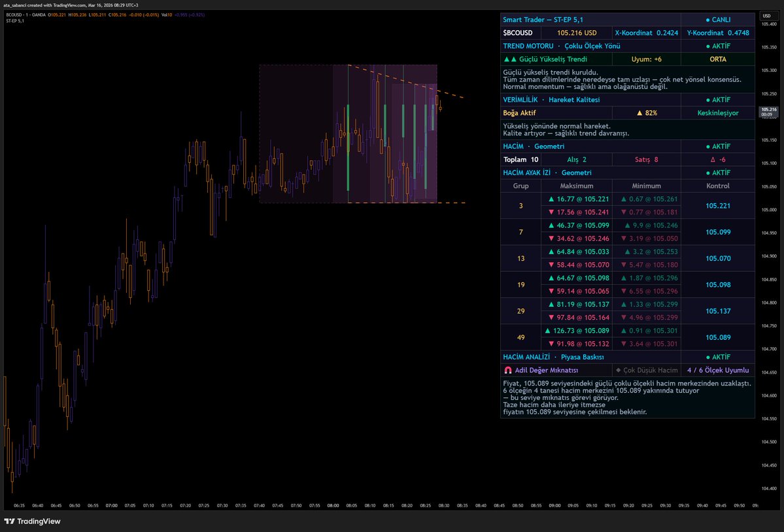
Task: Click the Kontrol value 105.137 for group 29
Action: (x=717, y=310)
